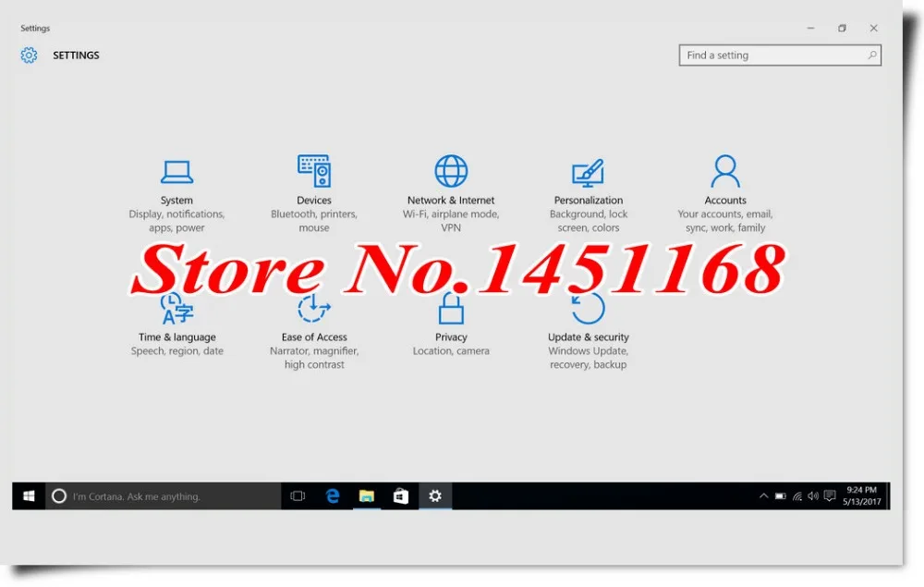Click the 'Location, camera' description
Screen dimensions: 924x587
451,350
